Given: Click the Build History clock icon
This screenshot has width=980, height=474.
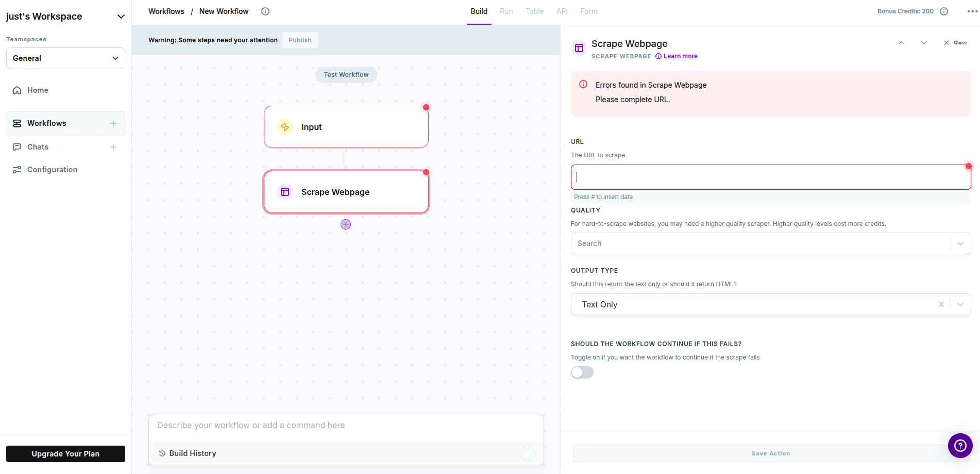Looking at the screenshot, I should tap(162, 453).
